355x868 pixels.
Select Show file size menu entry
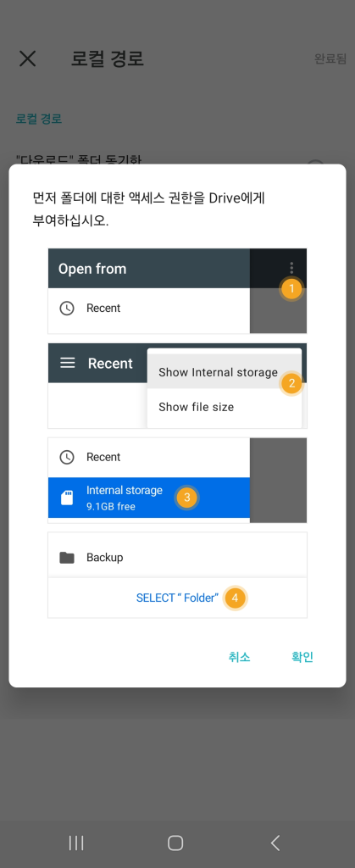pos(197,407)
